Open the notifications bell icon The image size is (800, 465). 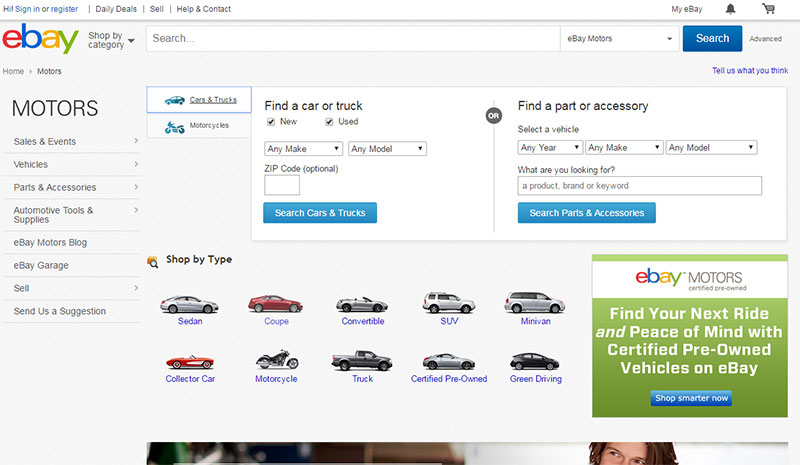(x=731, y=9)
